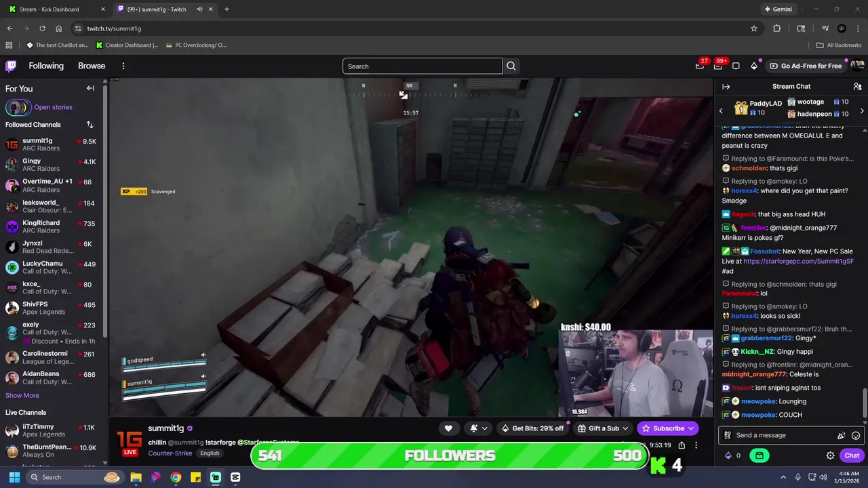Open the All Bookmarks folder

pyautogui.click(x=839, y=45)
